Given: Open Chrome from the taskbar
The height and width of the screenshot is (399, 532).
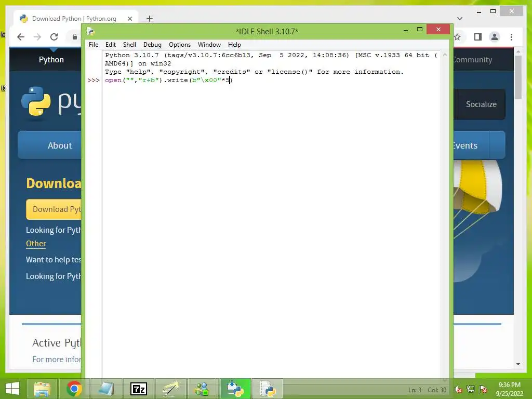Looking at the screenshot, I should 74,389.
